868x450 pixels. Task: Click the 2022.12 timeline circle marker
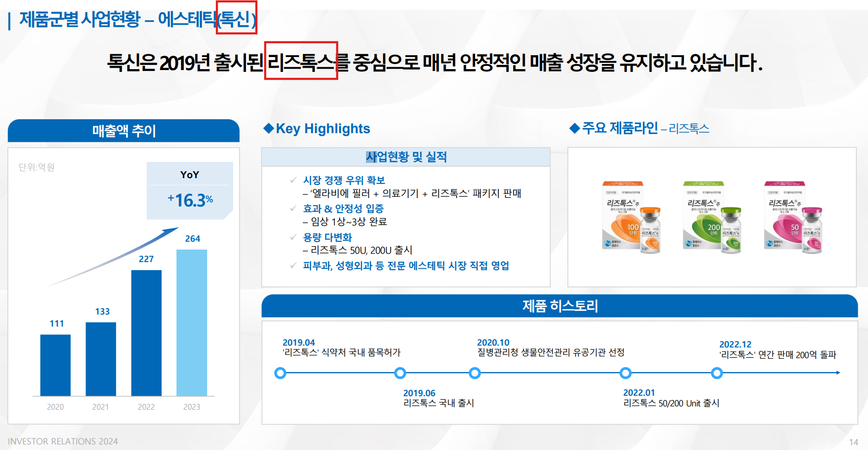[x=717, y=373]
